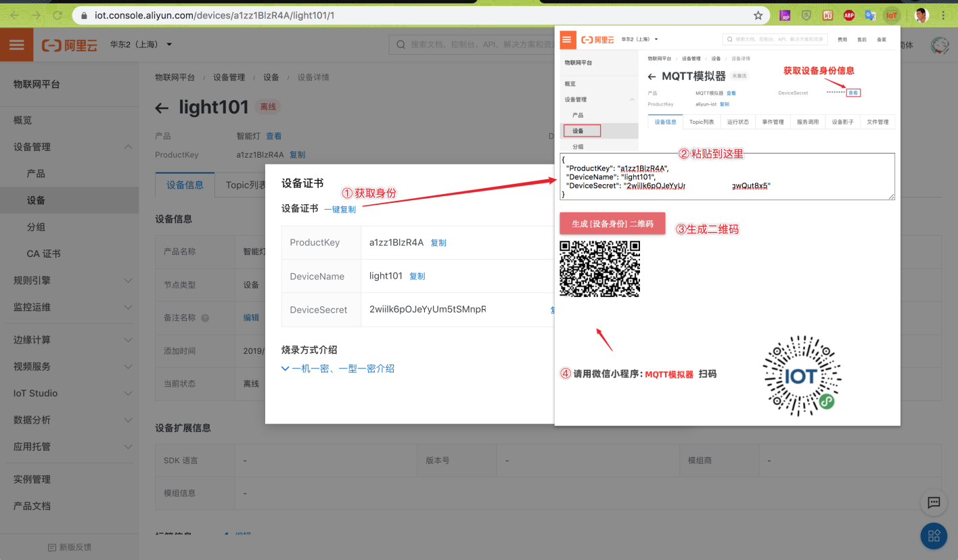Copy ProductKey via 复制 in the dialog

[438, 243]
